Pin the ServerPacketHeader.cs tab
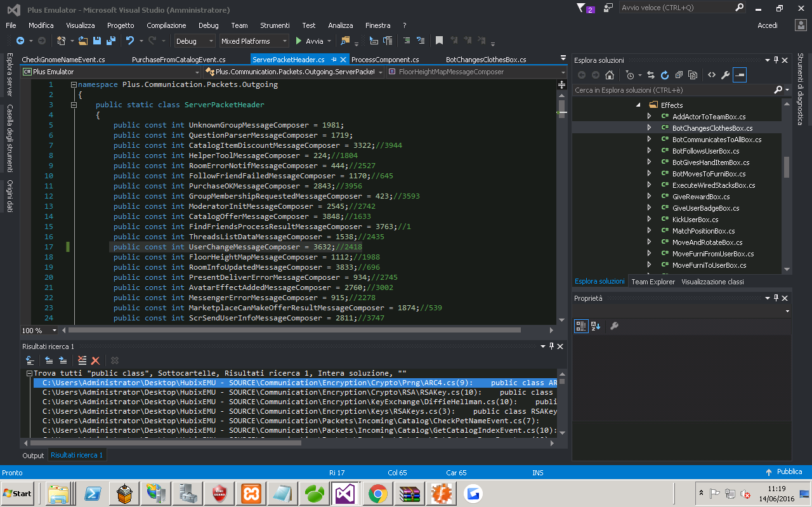Viewport: 812px width, 507px height. pos(334,60)
